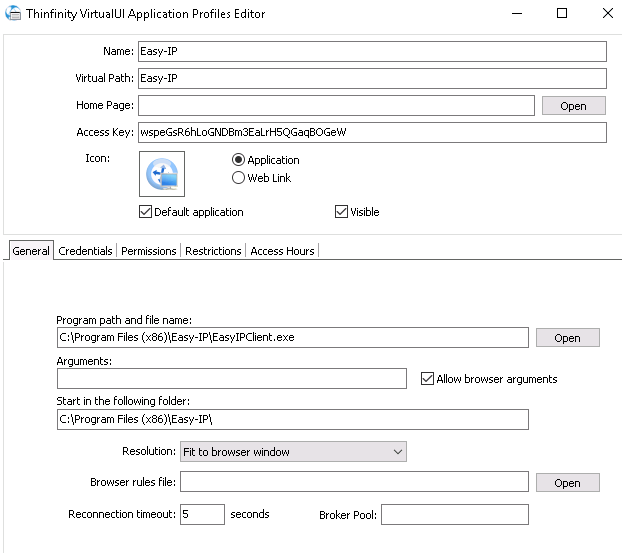Viewport: 622px width, 553px height.
Task: Click into the Name field
Action: (372, 52)
